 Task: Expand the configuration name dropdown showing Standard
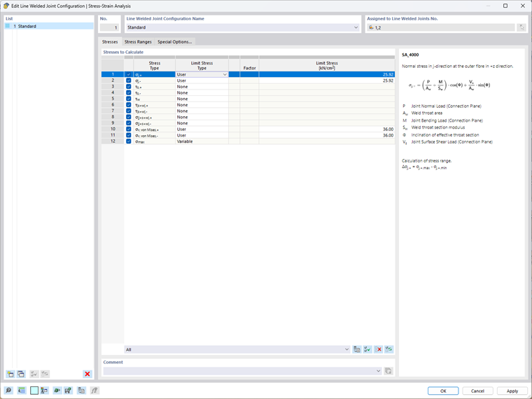(356, 27)
